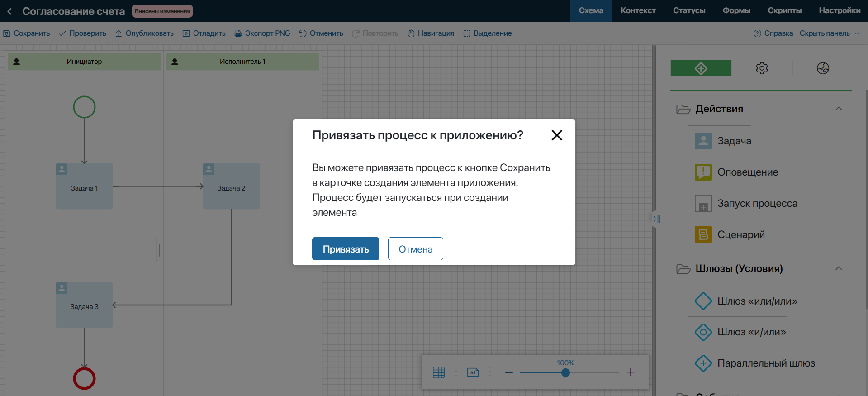868x396 pixels.
Task: Select the Запуск процесса palette item
Action: [746, 203]
